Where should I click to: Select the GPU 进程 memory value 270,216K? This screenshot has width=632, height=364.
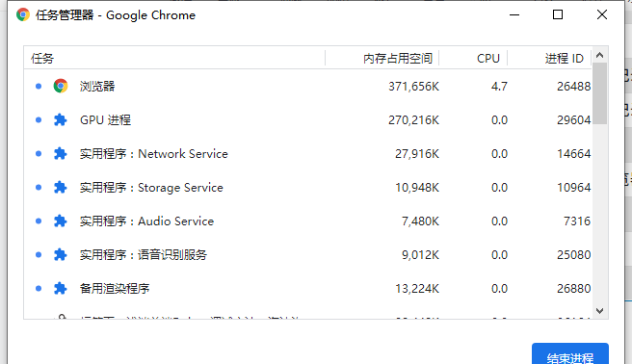[x=413, y=120]
